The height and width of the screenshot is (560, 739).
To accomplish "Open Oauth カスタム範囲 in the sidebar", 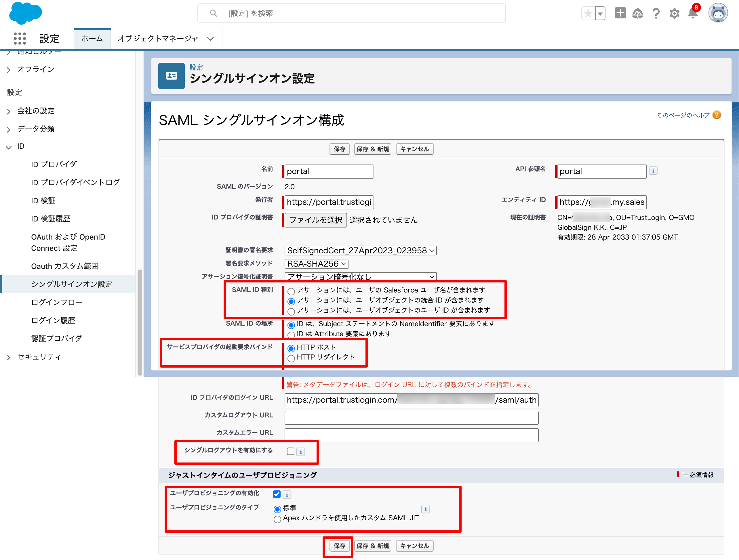I will point(65,266).
